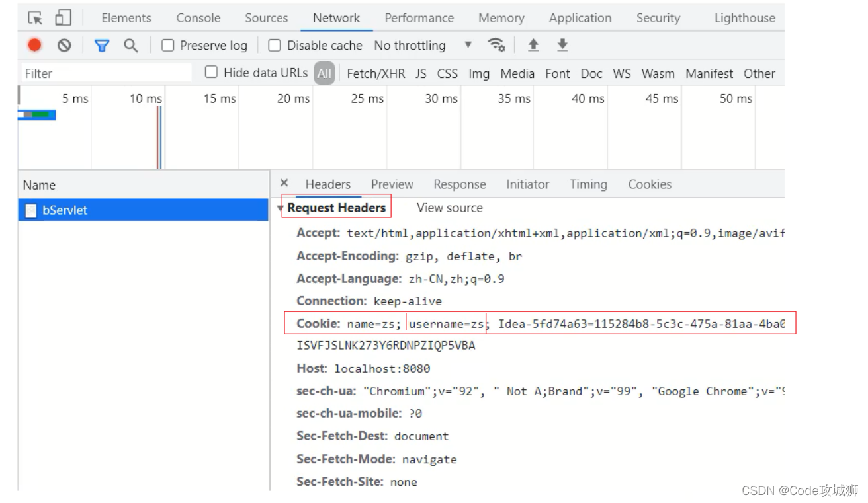Switch to the Console panel
The image size is (868, 503).
(x=198, y=18)
